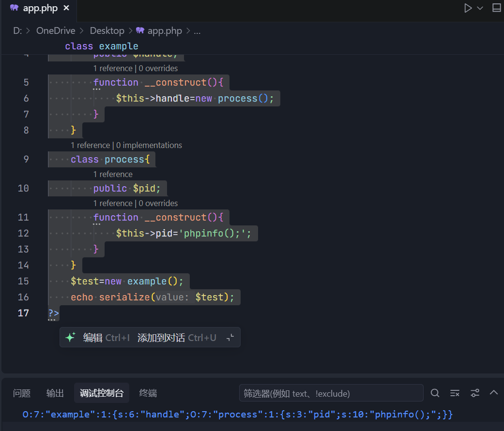
Task: Click the app.php breadcrumb item
Action: (x=164, y=31)
